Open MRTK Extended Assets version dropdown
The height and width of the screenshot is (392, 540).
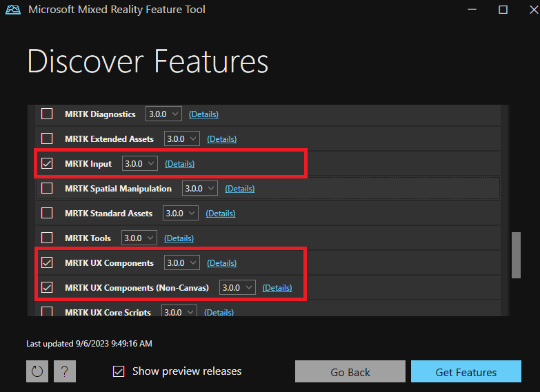click(x=182, y=138)
